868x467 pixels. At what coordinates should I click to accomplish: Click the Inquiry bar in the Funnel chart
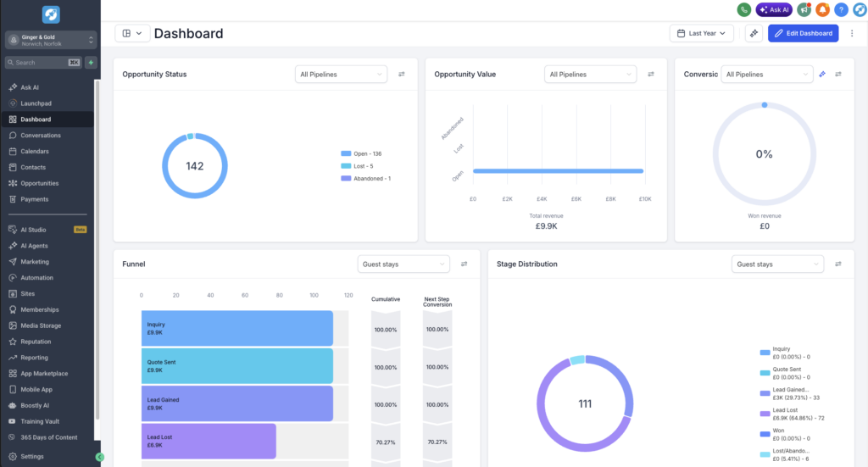(237, 329)
